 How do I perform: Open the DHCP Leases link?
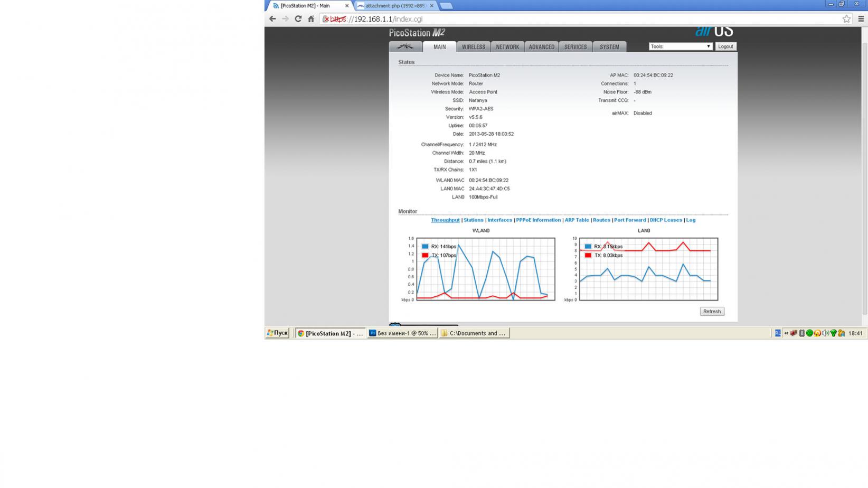666,220
